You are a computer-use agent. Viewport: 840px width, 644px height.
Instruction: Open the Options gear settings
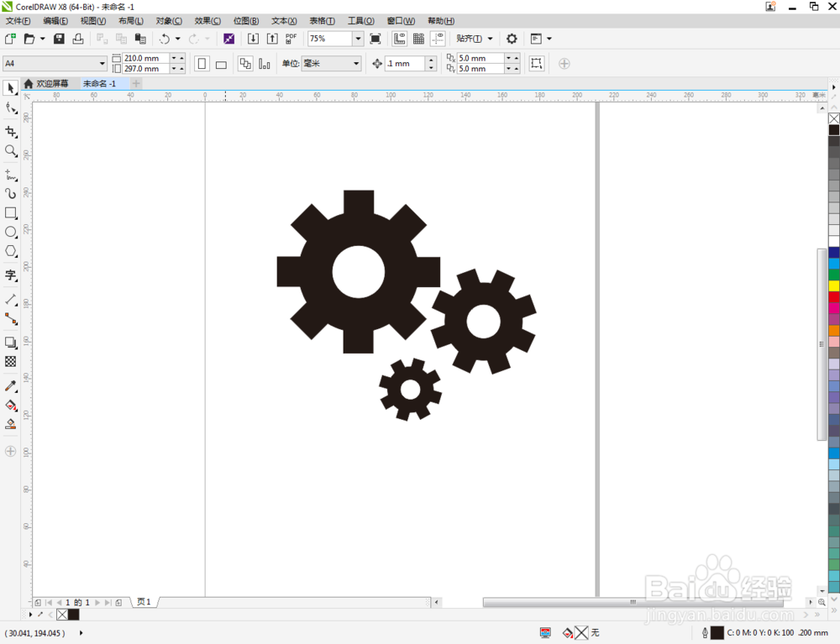click(x=512, y=39)
